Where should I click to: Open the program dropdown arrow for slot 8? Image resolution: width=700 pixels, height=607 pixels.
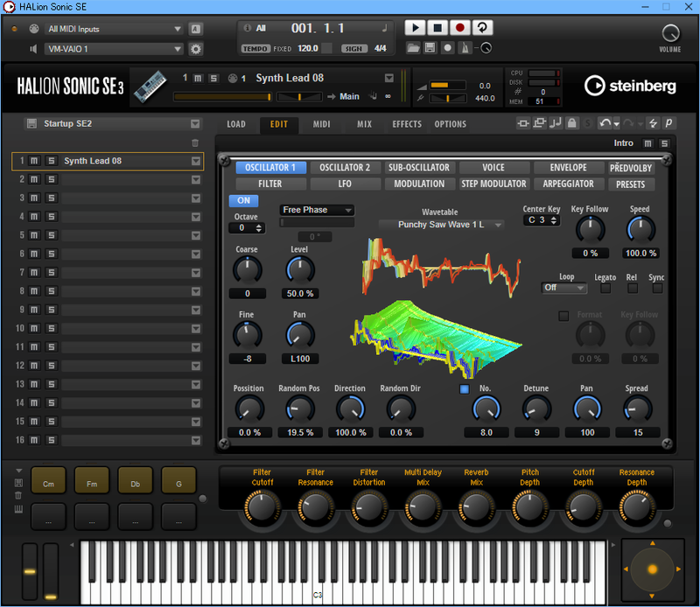click(x=195, y=291)
